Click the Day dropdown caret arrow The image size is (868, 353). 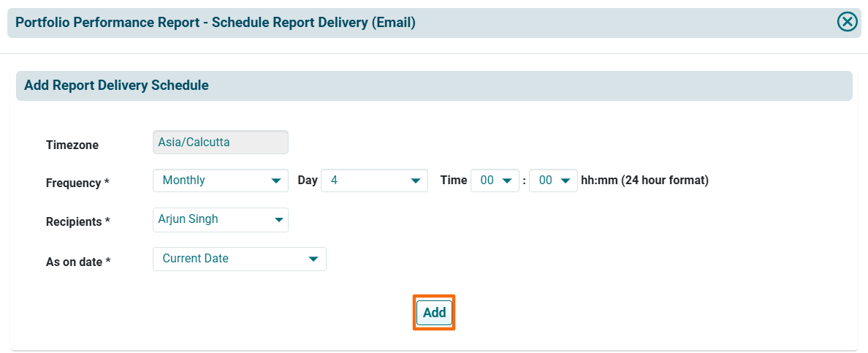point(415,181)
